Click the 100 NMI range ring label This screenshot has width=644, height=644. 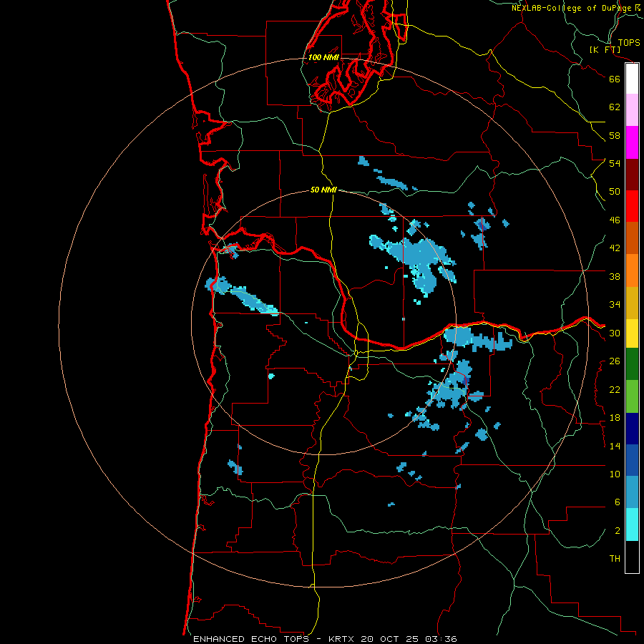323,57
